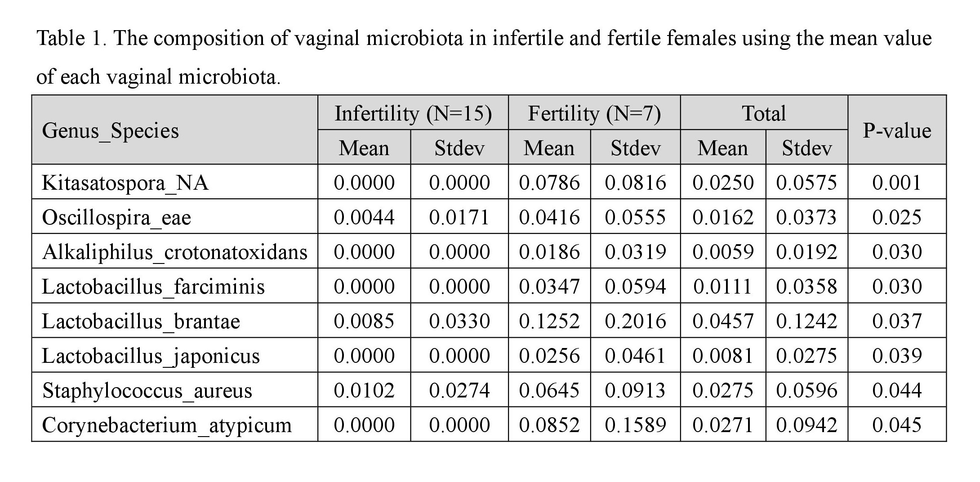Select the Lactobacillus_farciminis row label
The height and width of the screenshot is (482, 980).
pos(153,286)
